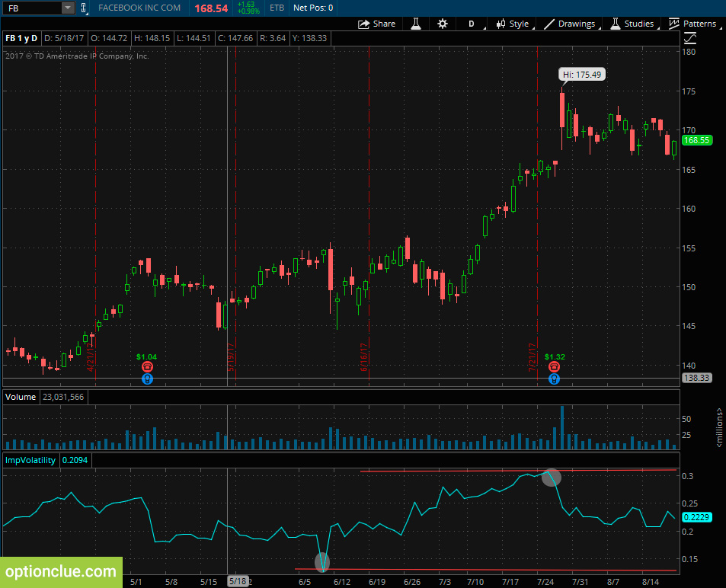Click the ImpVolatility study label
Viewport: 726px width, 588px height.
(30, 460)
